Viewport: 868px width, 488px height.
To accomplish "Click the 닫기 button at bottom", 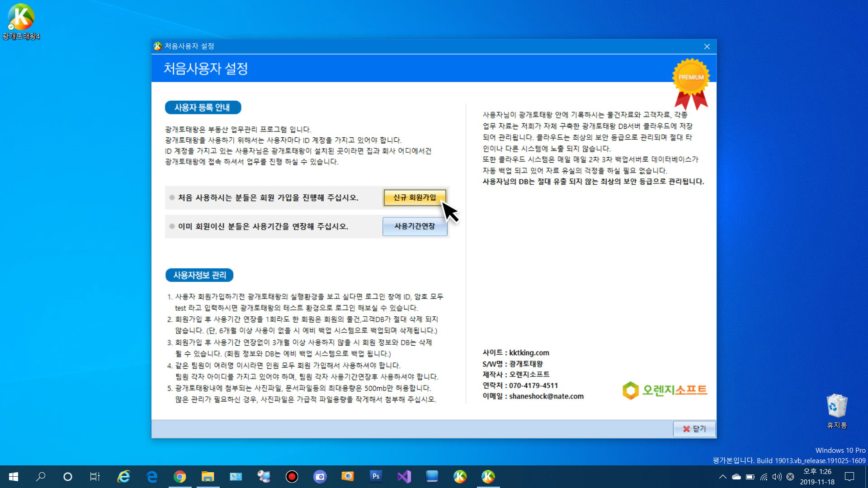I will coord(694,428).
